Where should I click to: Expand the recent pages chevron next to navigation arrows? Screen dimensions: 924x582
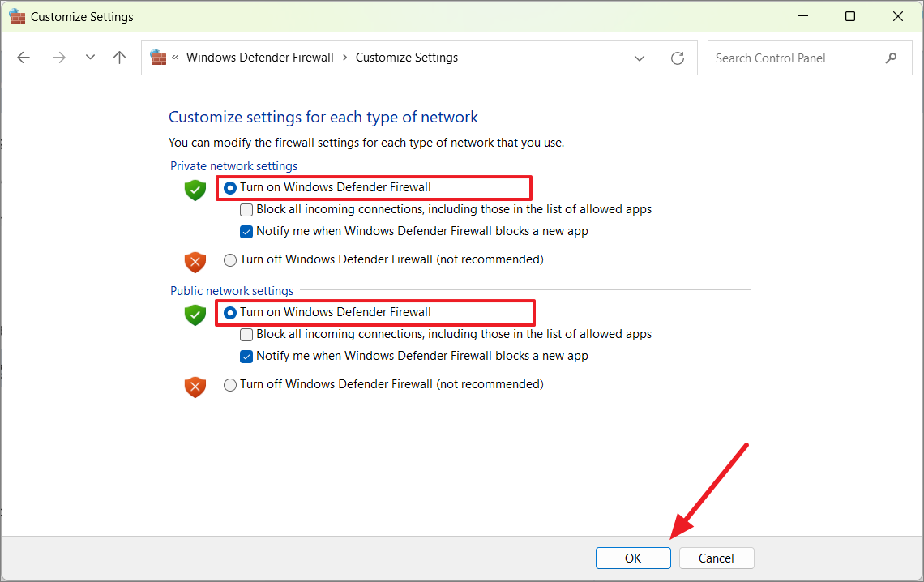coord(90,57)
